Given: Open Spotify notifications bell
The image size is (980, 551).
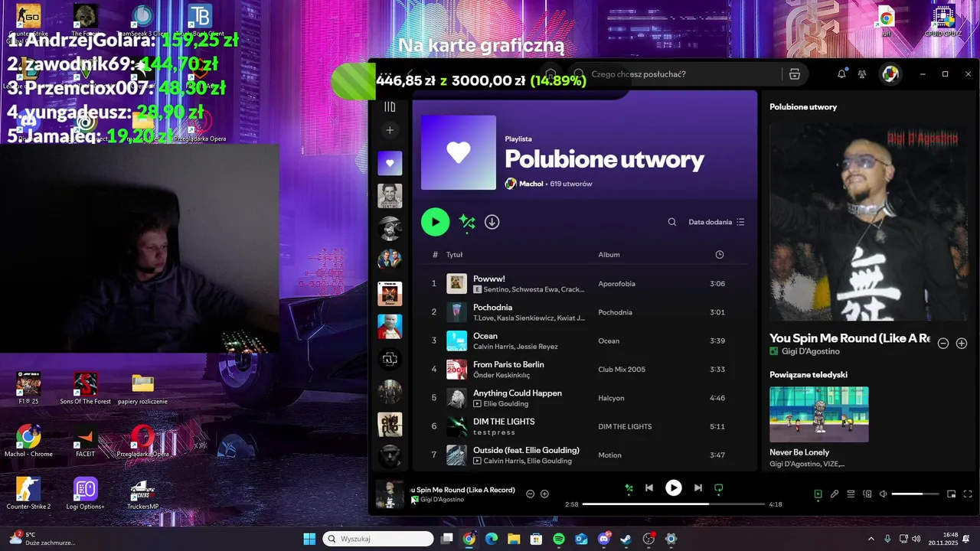Looking at the screenshot, I should pos(841,74).
